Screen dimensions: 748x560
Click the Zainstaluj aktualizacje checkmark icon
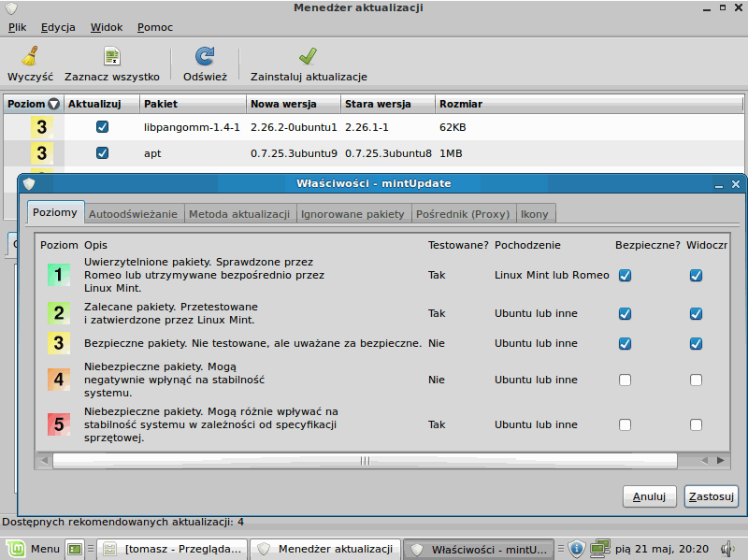[x=308, y=56]
